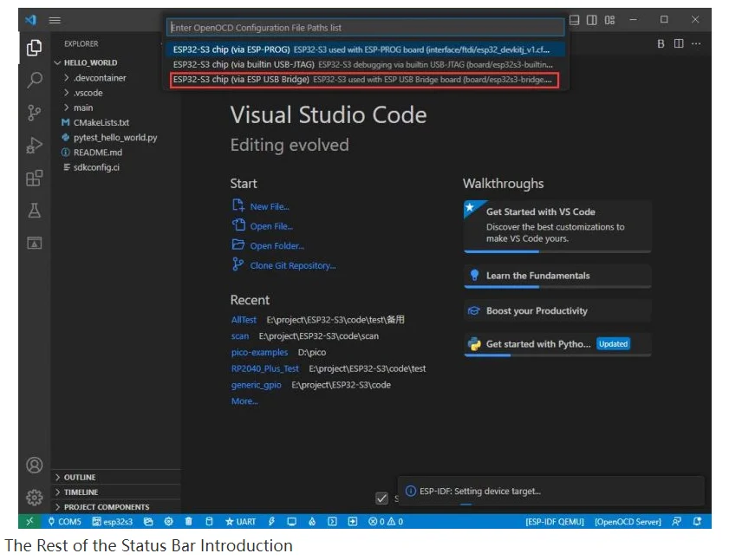Click the UART flash method star
Viewport: 729px width, 560px height.
[241, 521]
